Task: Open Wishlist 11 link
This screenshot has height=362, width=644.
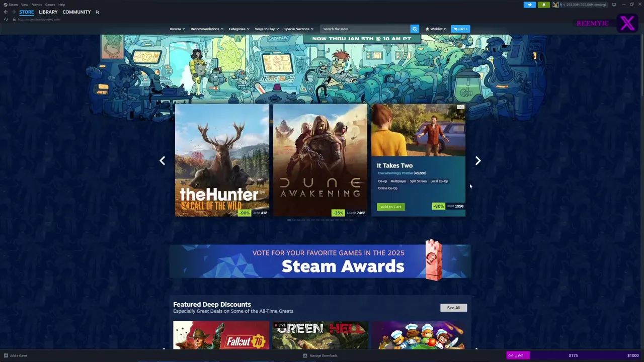Action: 436,29
